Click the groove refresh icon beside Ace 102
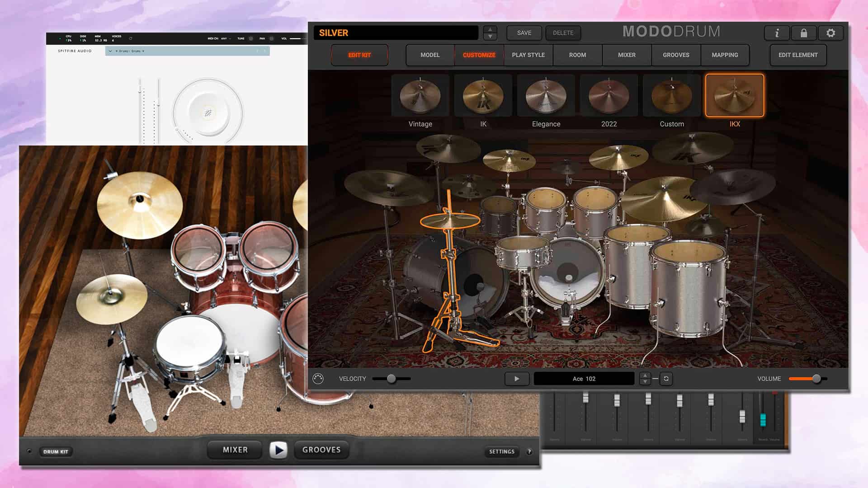Viewport: 868px width, 488px height. pyautogui.click(x=666, y=379)
